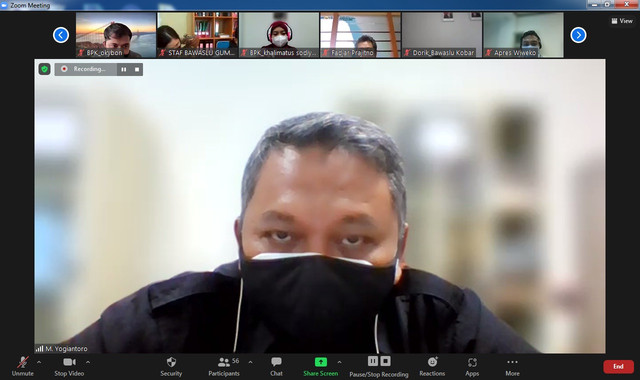This screenshot has width=640, height=380.
Task: Click the green encryption shield icon
Action: [x=44, y=69]
